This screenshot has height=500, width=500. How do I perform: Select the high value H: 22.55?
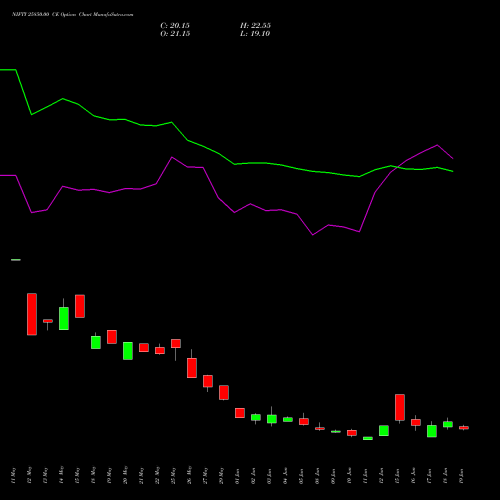click(255, 26)
